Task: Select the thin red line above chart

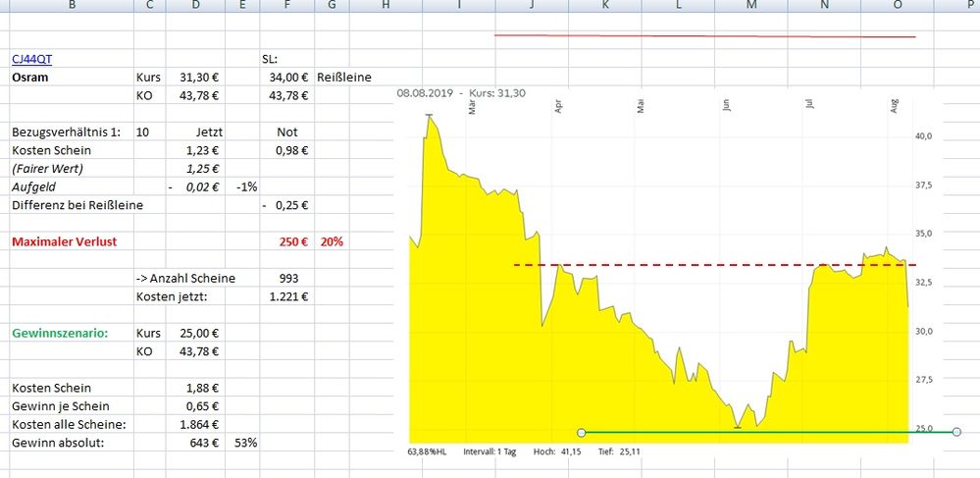Action: point(704,35)
